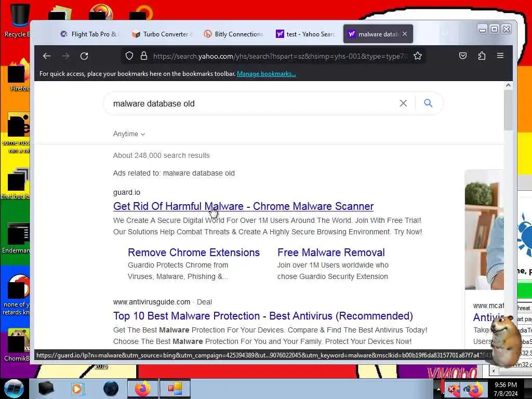Viewport: 532px width, 399px height.
Task: Open the Enderman desktop icon
Action: coord(16,238)
